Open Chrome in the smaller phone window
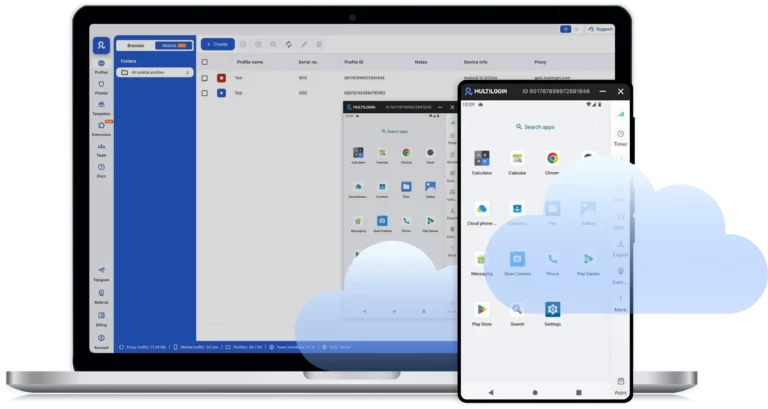768x409 pixels. pos(406,155)
